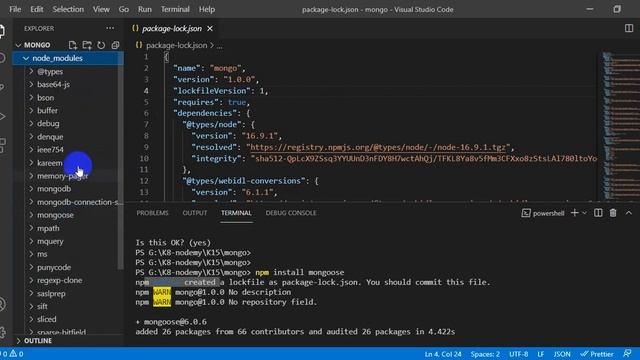This screenshot has height=360, width=640.
Task: Expand the @types folder
Action: (x=50, y=71)
